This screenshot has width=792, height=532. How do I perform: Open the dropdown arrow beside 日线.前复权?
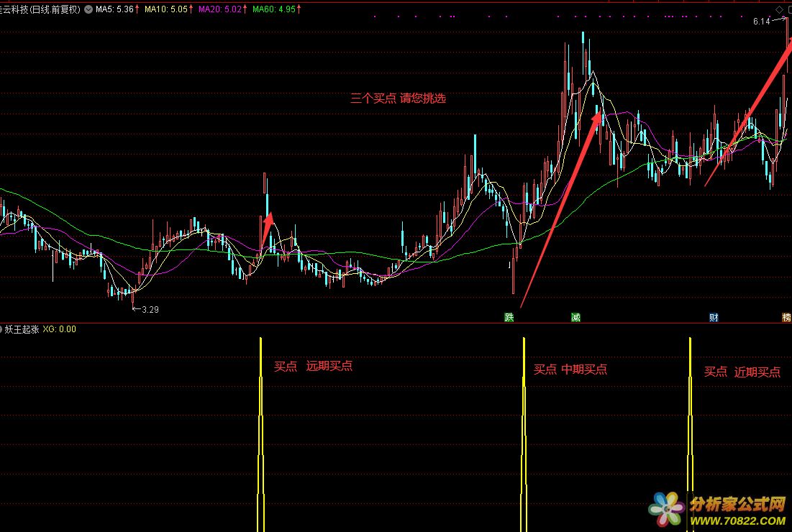[88, 9]
